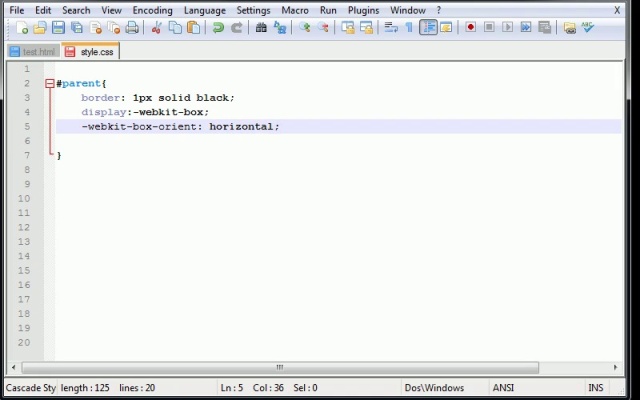
Task: Close all documents icon
Action: click(114, 28)
